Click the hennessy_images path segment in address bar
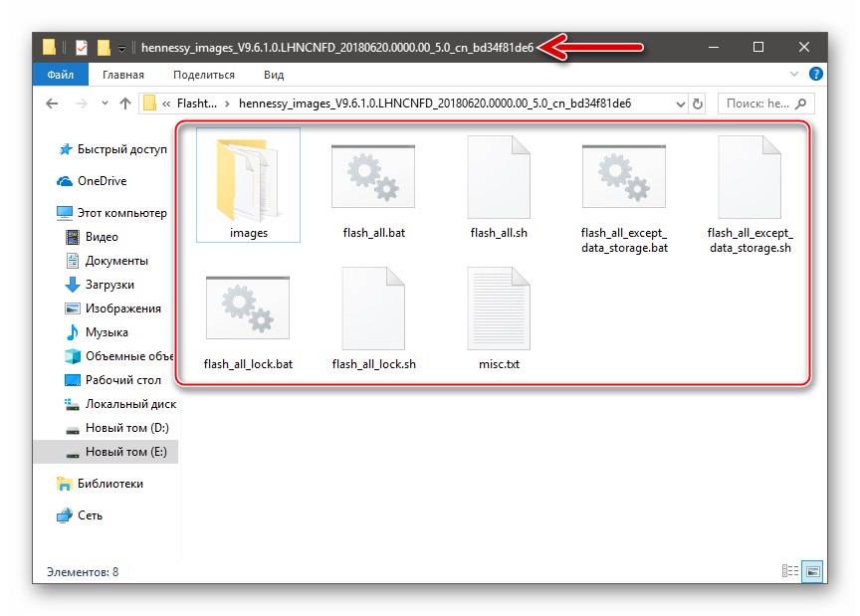The width and height of the screenshot is (860, 616). click(x=435, y=103)
